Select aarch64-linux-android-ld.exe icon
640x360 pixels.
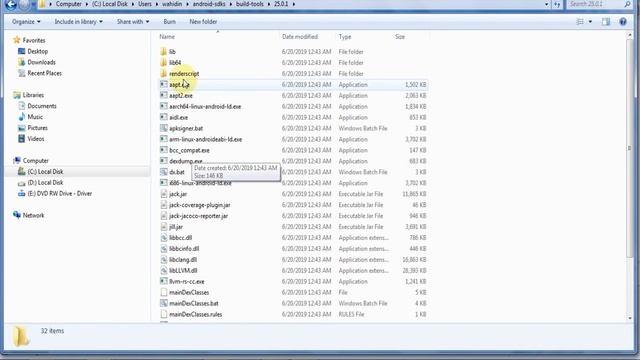164,107
